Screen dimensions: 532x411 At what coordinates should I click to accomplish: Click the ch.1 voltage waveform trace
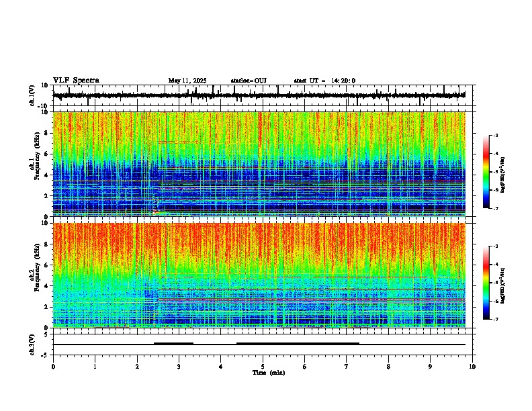[259, 95]
